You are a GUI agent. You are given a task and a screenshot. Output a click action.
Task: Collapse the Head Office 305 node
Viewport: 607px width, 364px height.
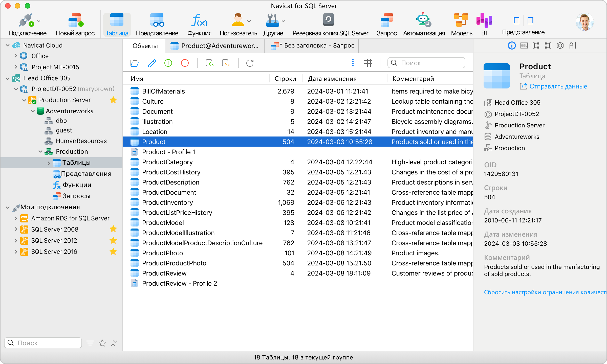8,78
